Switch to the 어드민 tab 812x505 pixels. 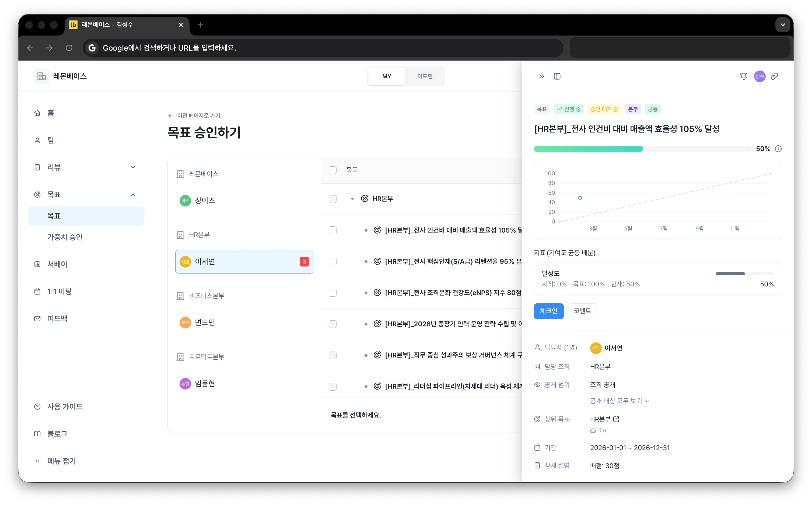click(x=425, y=76)
